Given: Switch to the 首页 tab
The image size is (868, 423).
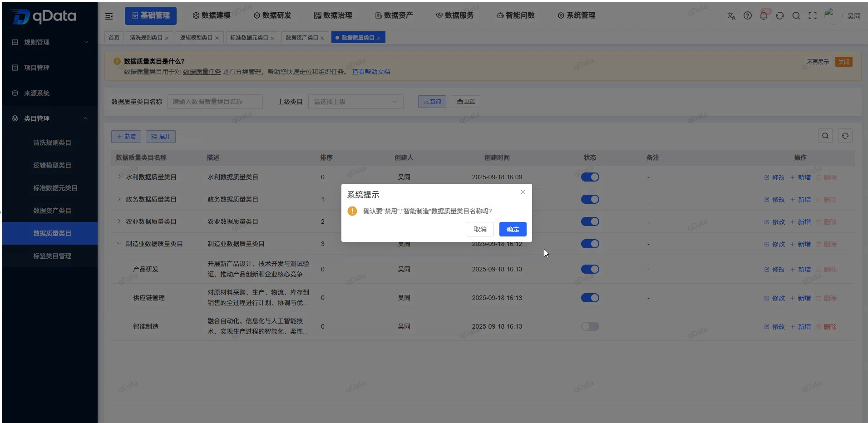Looking at the screenshot, I should 114,38.
